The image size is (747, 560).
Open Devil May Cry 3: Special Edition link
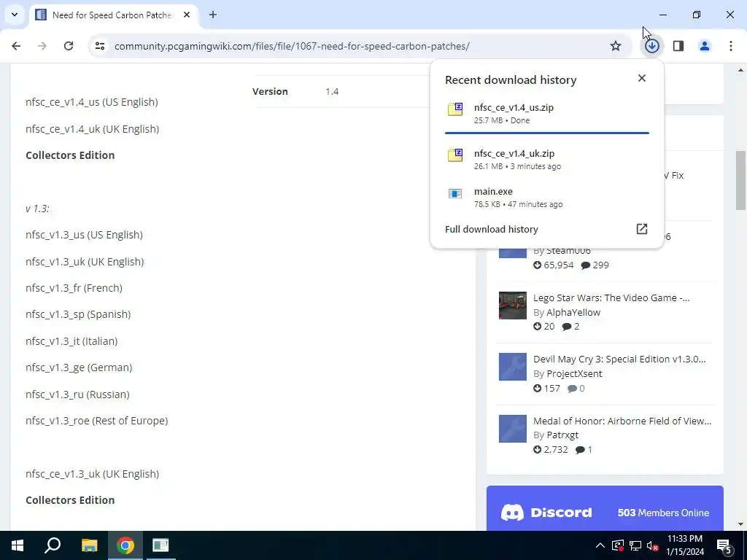pos(619,359)
